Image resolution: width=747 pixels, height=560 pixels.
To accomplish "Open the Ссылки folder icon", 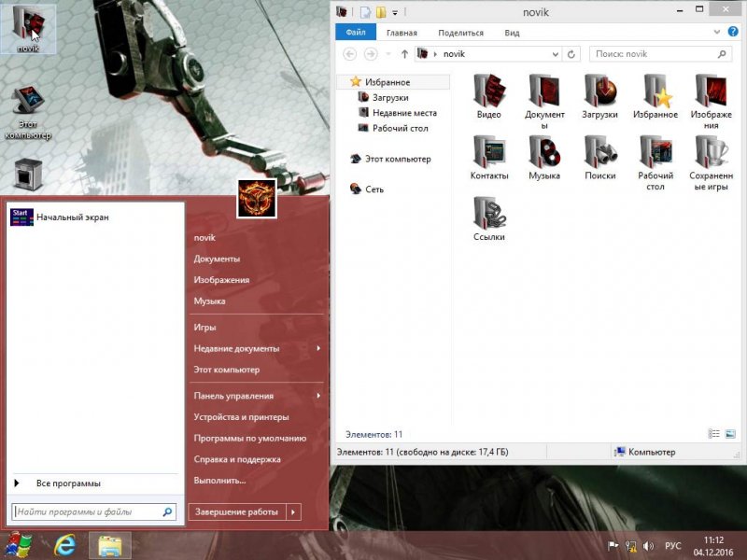I will pyautogui.click(x=488, y=213).
